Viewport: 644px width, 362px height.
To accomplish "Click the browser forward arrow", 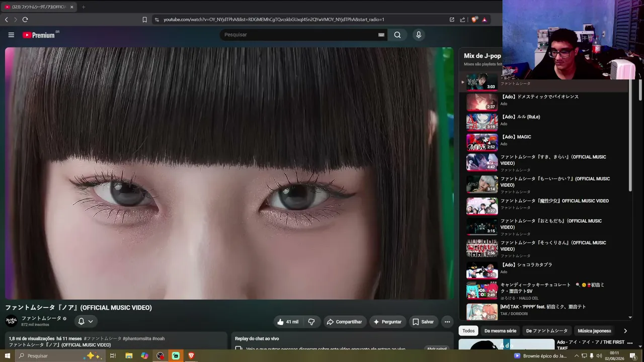I will tap(16, 20).
